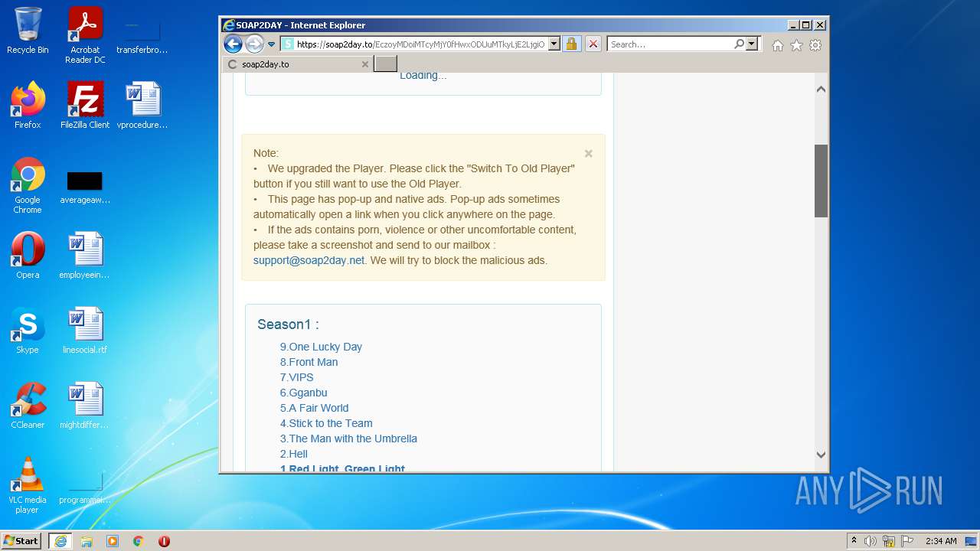Click the security lock icon
Screen dimensions: 980x551
point(571,44)
